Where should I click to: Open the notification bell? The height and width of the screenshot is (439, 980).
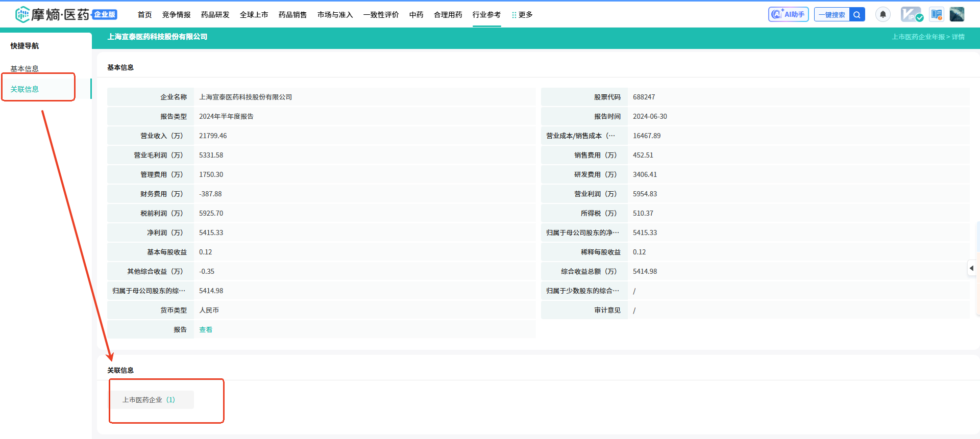[x=883, y=14]
